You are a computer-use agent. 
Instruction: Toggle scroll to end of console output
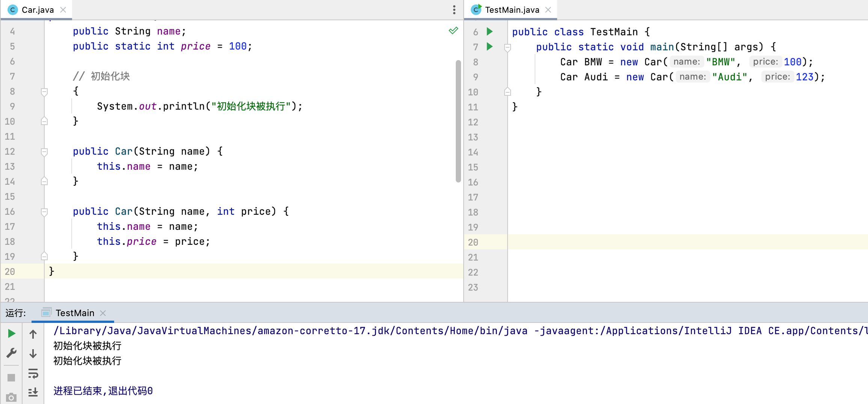33,392
